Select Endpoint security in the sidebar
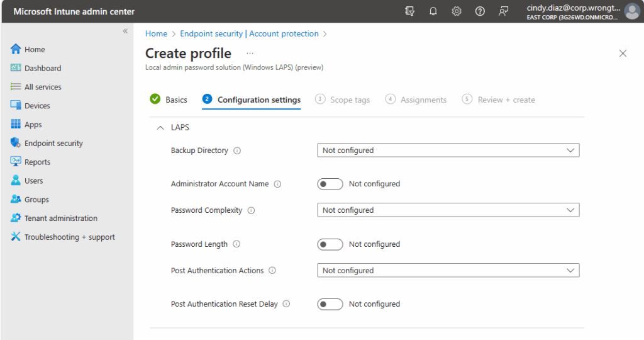This screenshot has width=644, height=340. (53, 144)
